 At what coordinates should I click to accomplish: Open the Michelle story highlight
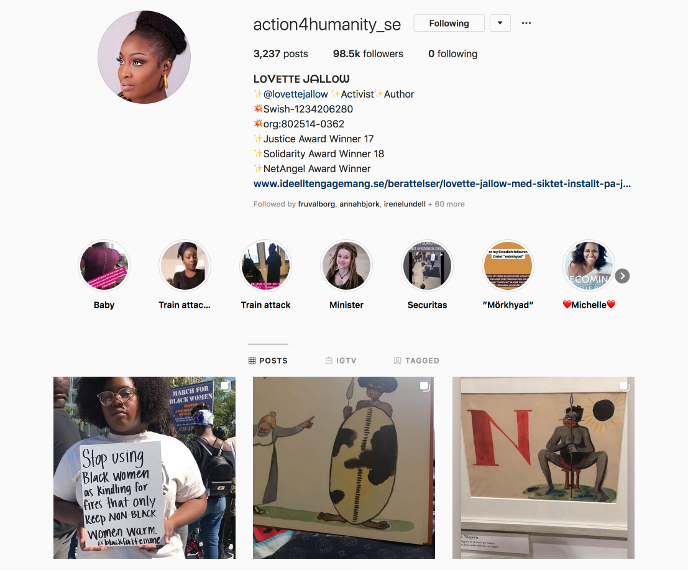(x=588, y=265)
